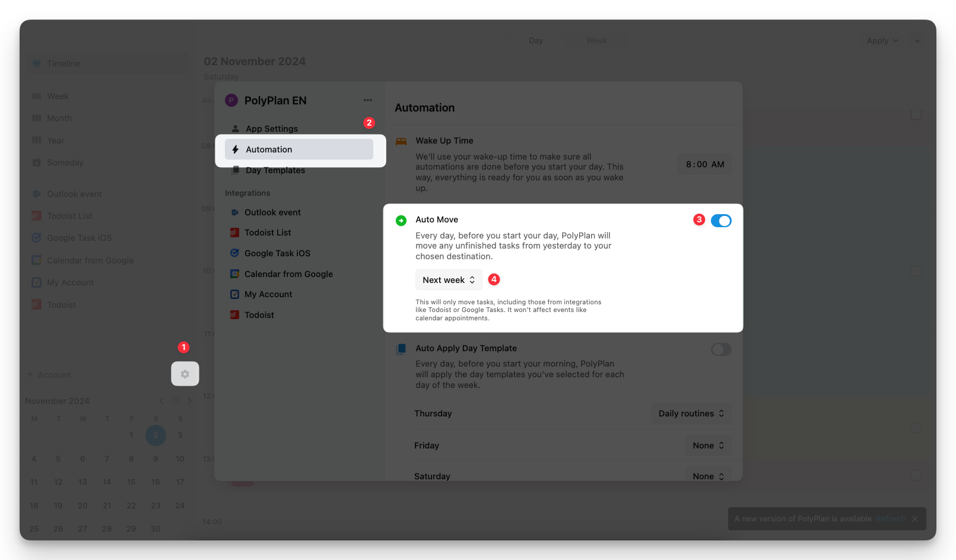Add a new account with + Account

click(49, 375)
